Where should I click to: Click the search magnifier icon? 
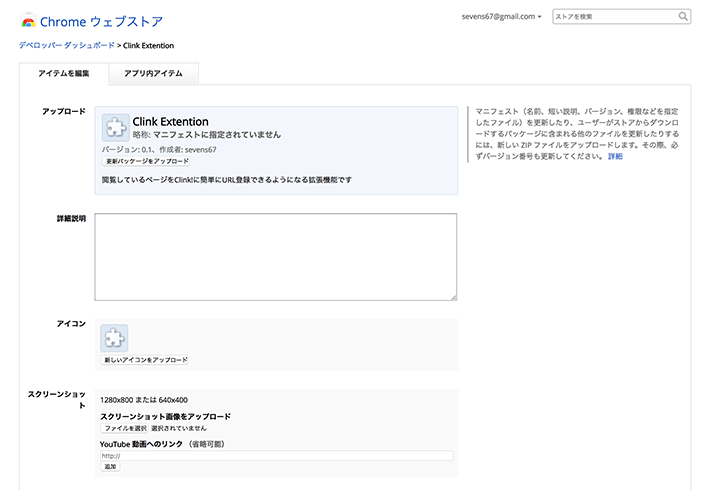tap(683, 16)
